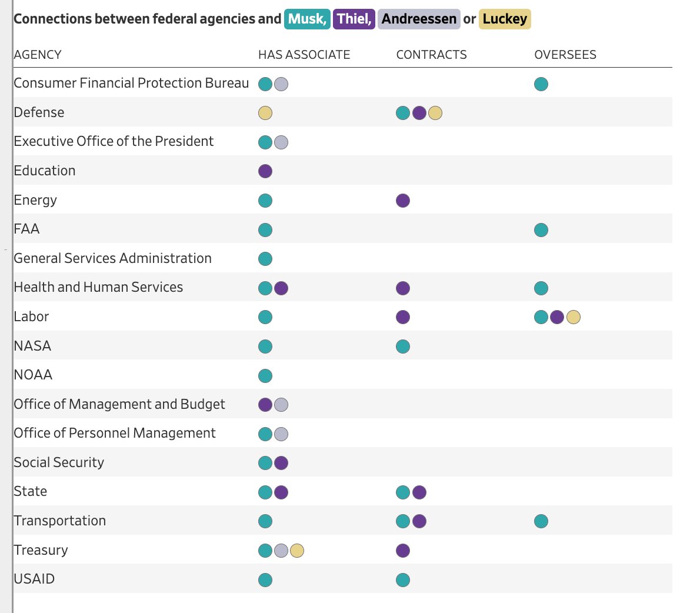Click the FAA agency label
This screenshot has height=613, width=700.
click(27, 229)
